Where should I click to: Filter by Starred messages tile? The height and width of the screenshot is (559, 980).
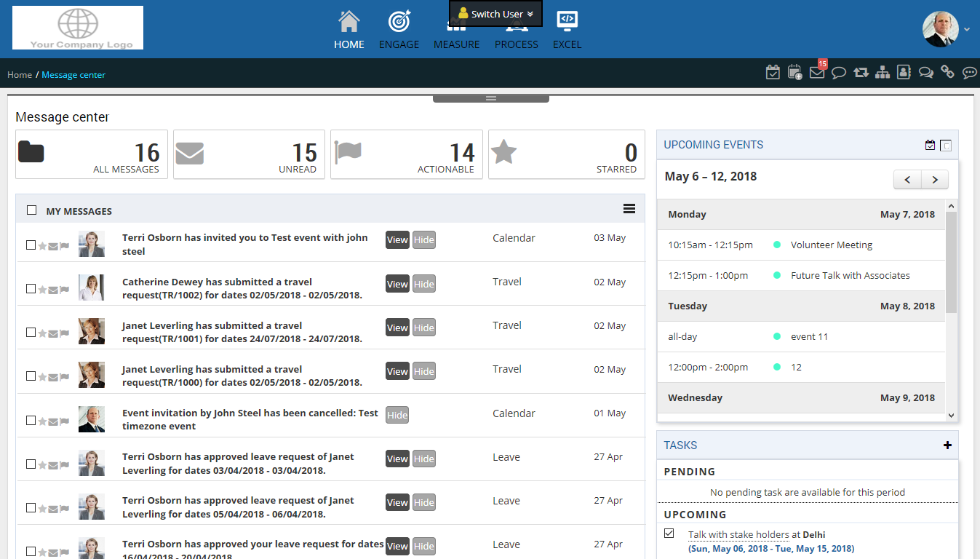coord(566,154)
